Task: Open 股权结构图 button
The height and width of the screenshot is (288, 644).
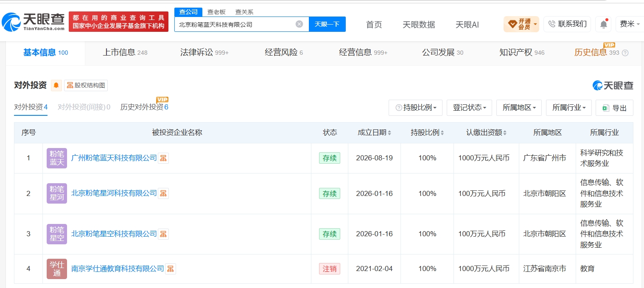Action: (86, 85)
